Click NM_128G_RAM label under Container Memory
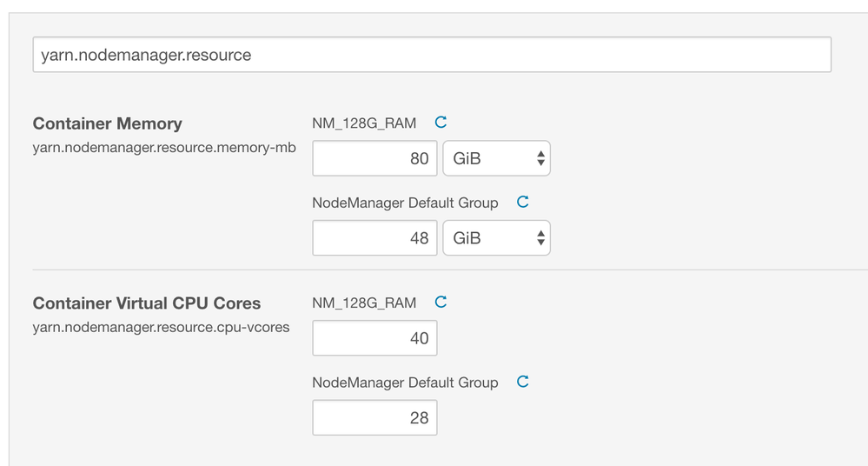868x466 pixels. tap(364, 123)
